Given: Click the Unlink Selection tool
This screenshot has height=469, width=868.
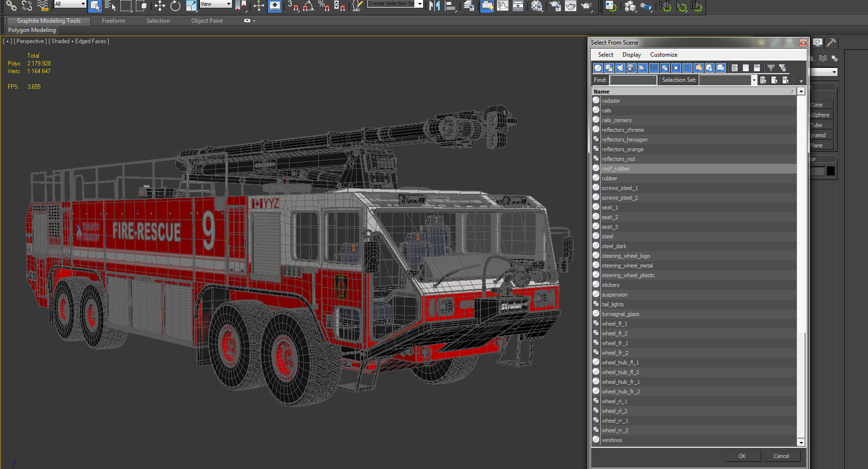Looking at the screenshot, I should (27, 6).
